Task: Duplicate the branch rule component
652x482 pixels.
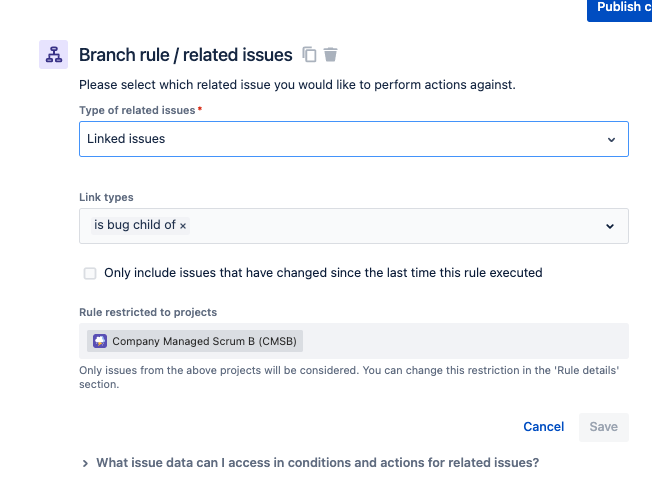Action: (x=309, y=54)
